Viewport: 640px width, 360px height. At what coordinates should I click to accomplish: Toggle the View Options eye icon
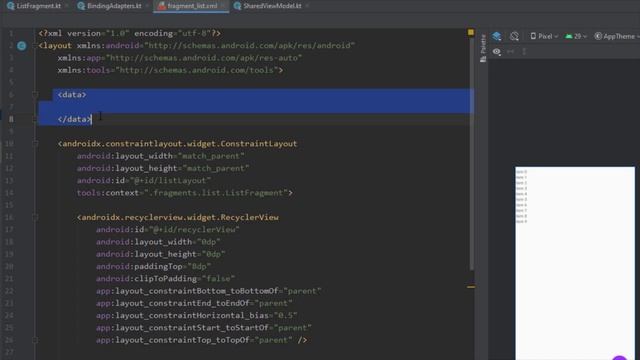(x=497, y=52)
